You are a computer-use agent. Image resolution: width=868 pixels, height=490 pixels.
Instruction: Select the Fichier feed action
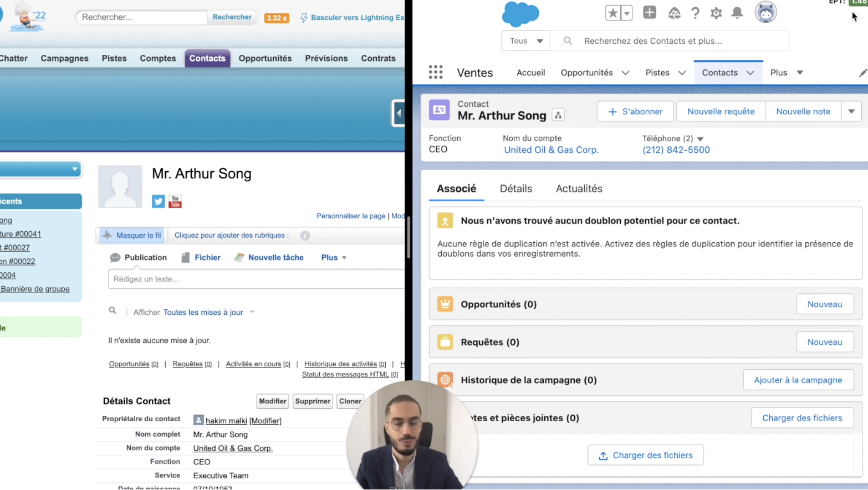201,258
